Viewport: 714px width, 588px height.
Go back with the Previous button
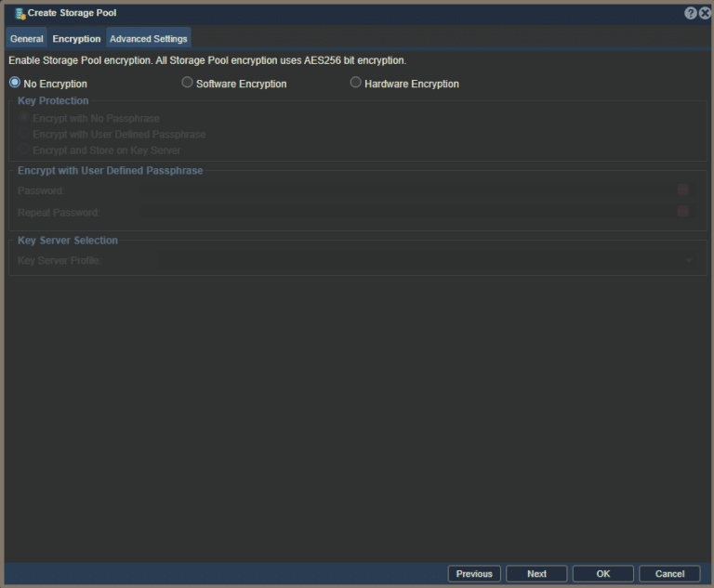(474, 574)
